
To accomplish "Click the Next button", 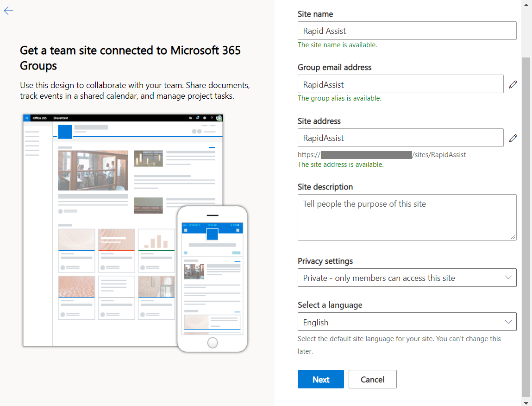I will [x=320, y=379].
